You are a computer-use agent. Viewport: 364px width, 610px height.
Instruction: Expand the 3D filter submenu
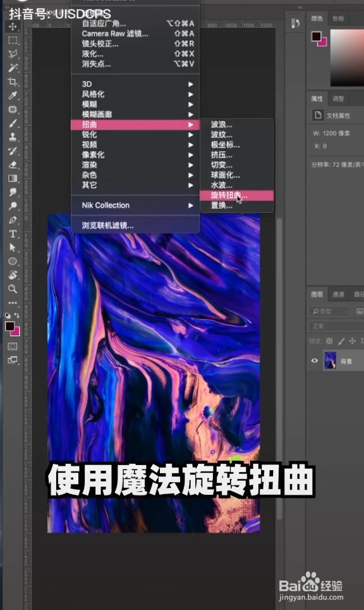click(135, 84)
